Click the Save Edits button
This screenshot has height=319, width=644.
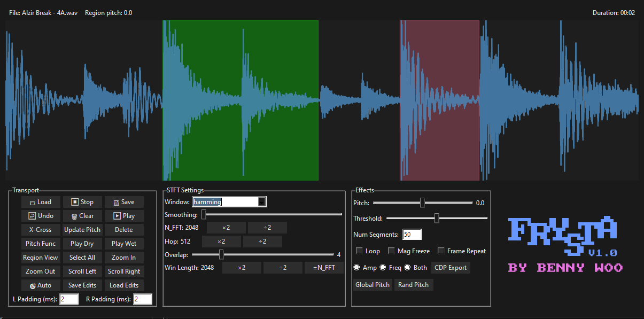pyautogui.click(x=82, y=285)
